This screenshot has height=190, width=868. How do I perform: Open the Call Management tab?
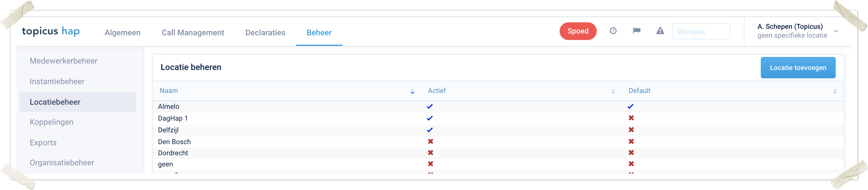tap(193, 33)
